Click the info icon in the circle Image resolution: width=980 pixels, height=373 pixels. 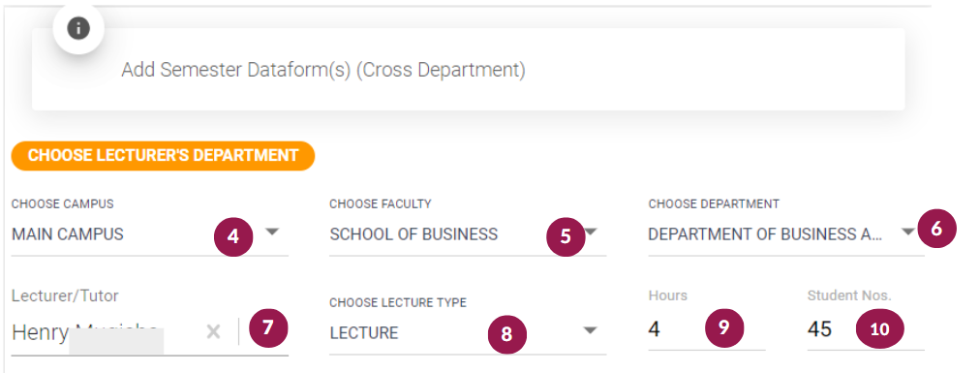coord(78,28)
